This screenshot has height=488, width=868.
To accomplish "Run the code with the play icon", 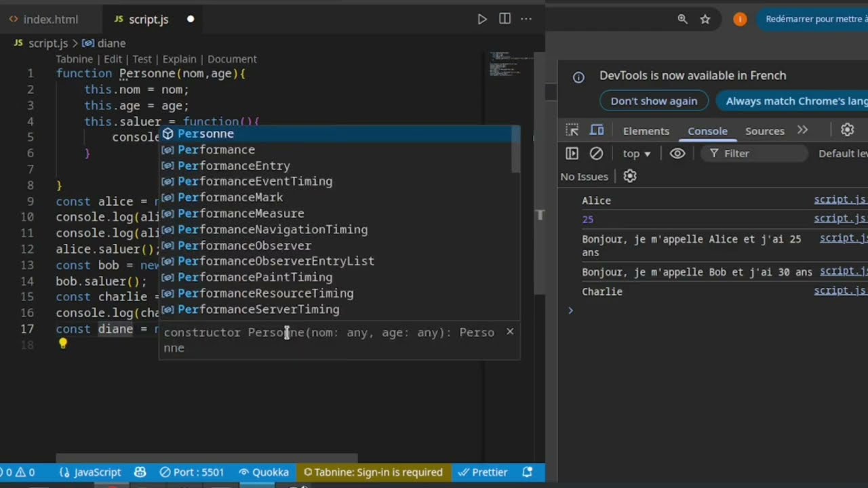I will (482, 19).
